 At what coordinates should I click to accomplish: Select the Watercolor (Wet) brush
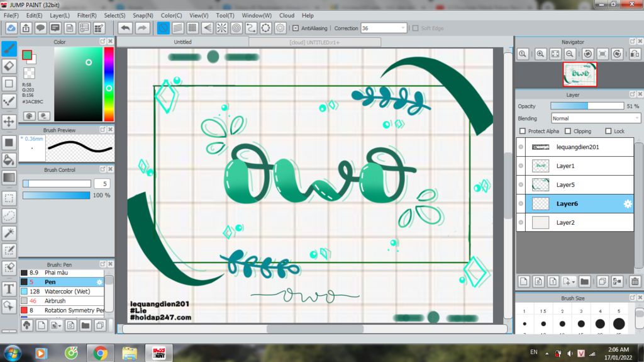(x=62, y=291)
